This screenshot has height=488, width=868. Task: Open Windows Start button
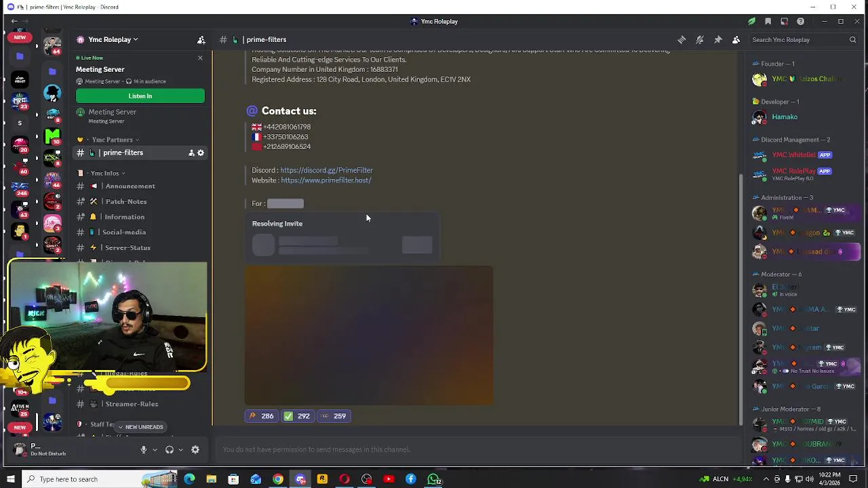10,479
